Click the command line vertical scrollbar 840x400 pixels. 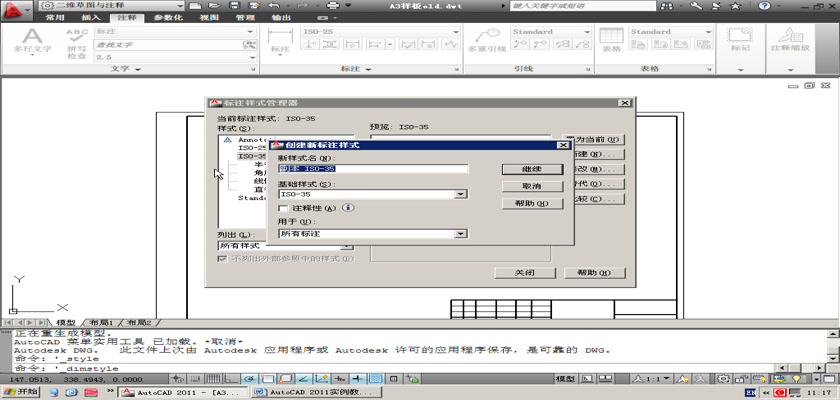pyautogui.click(x=832, y=346)
